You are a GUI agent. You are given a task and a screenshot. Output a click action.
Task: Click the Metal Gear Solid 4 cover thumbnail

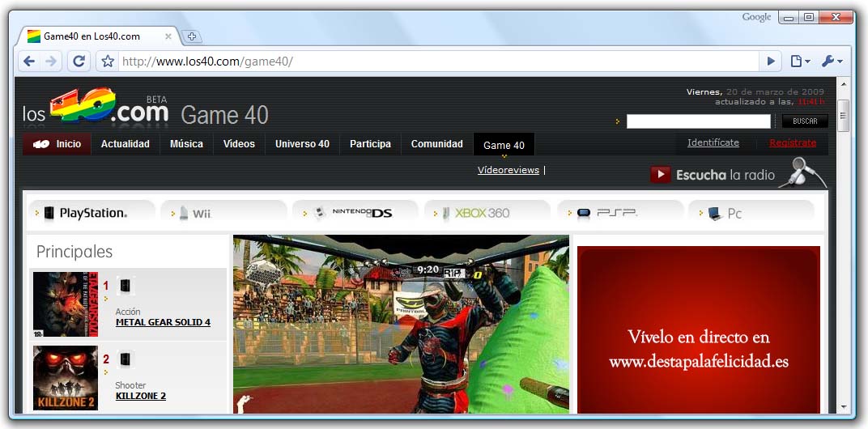pos(66,304)
